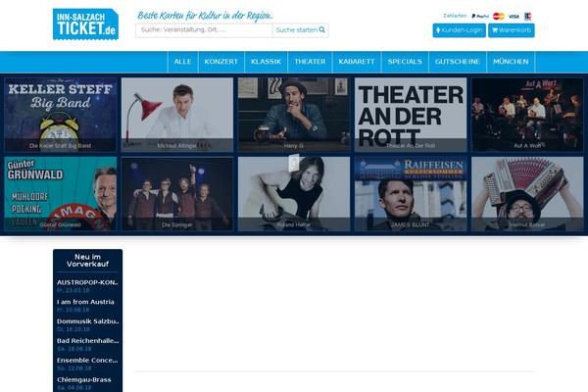Select the ALLE menu item
This screenshot has height=392, width=588.
(x=182, y=62)
